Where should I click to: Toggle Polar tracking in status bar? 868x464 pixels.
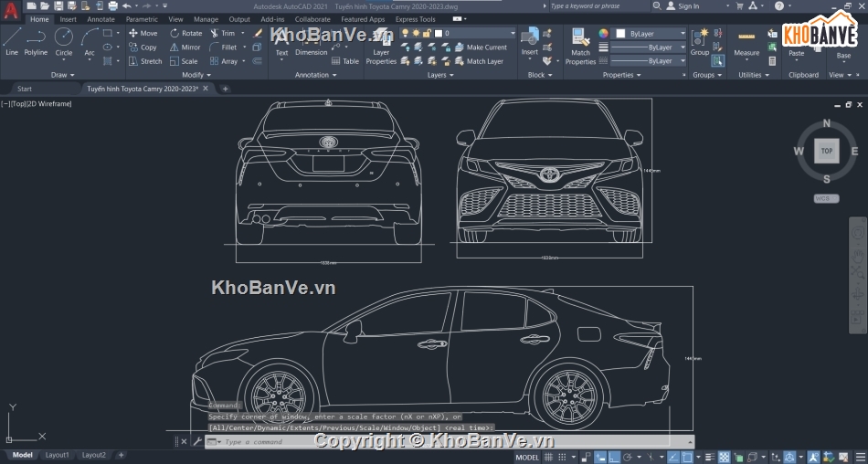click(627, 457)
